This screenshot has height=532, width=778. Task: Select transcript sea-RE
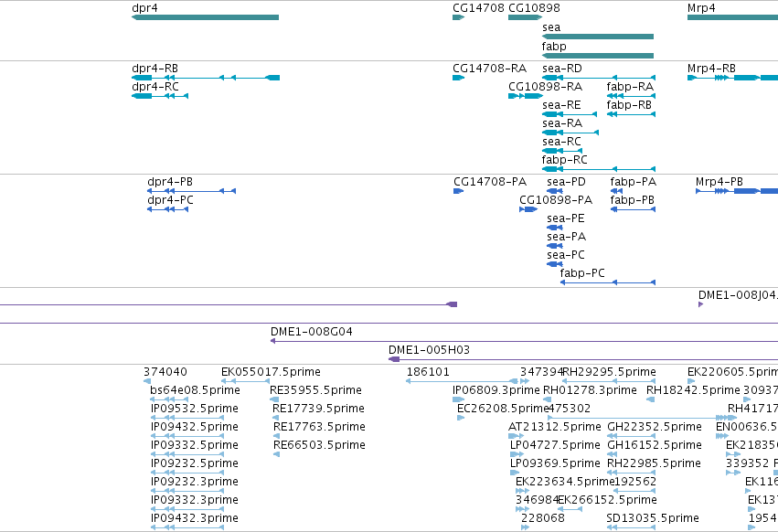[x=570, y=114]
